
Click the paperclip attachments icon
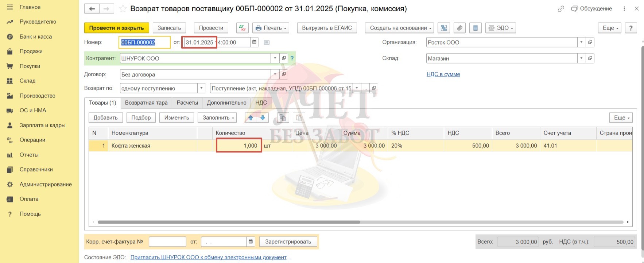[459, 28]
